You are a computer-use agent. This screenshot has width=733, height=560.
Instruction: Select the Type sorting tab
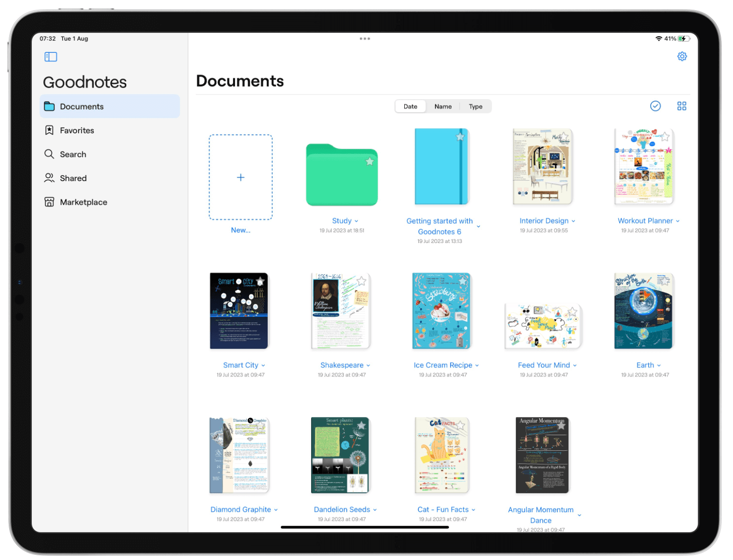pos(475,106)
